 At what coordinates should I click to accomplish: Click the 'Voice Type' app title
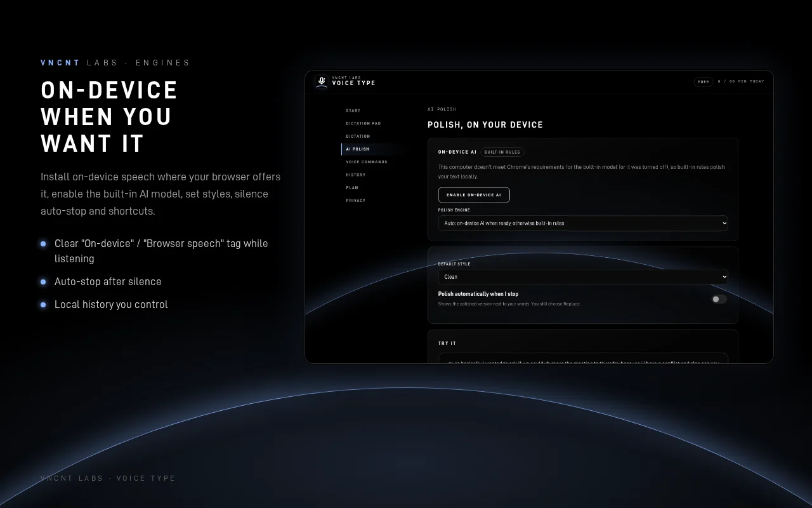tap(354, 83)
